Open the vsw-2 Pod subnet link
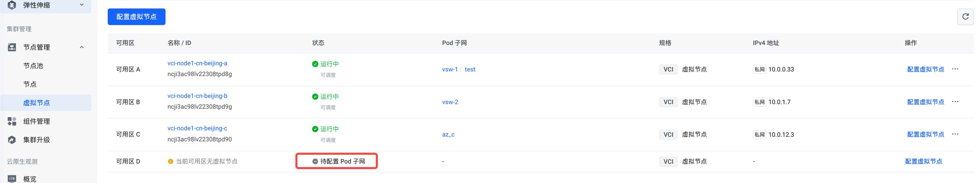Image resolution: width=980 pixels, height=183 pixels. 450,102
